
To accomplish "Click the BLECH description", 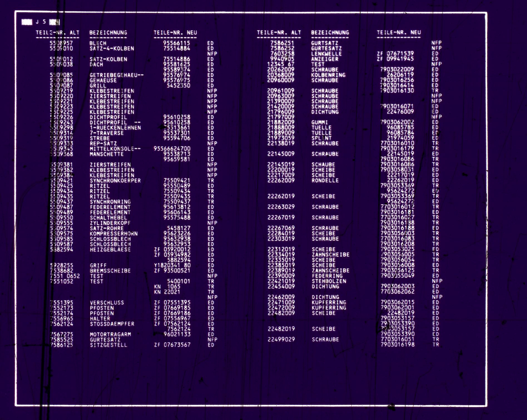I will coord(98,43).
